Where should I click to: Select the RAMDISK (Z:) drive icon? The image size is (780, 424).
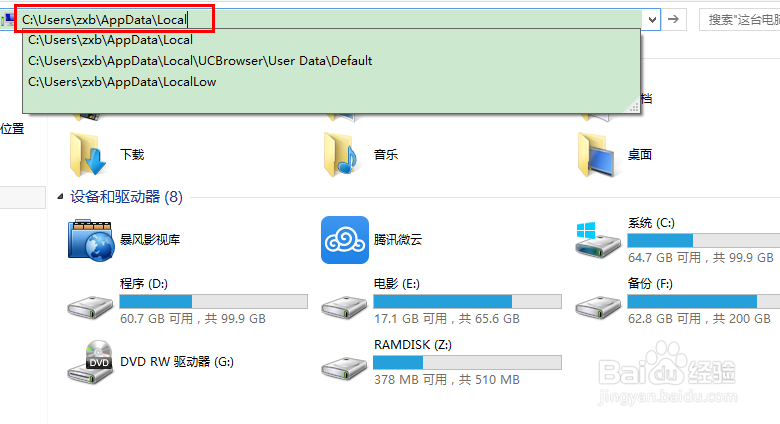[x=344, y=368]
